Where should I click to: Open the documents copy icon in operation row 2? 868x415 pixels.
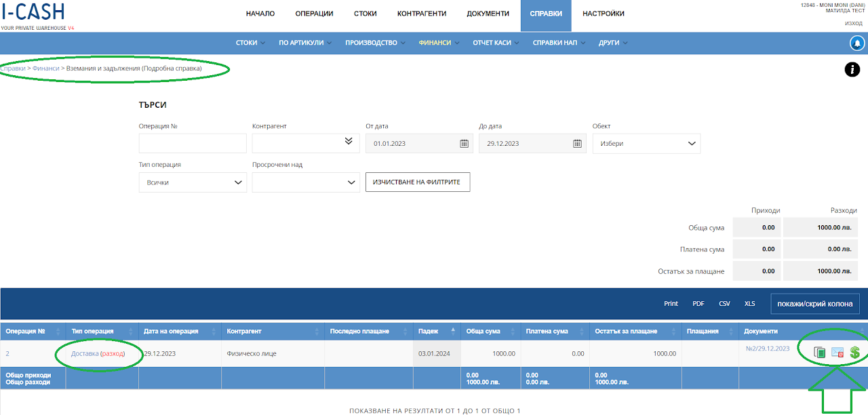[820, 353]
